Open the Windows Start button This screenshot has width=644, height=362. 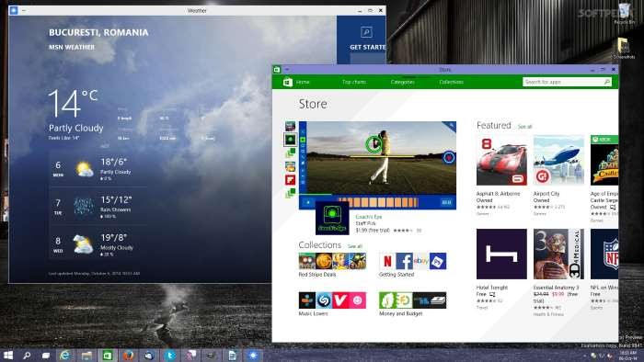(7, 355)
